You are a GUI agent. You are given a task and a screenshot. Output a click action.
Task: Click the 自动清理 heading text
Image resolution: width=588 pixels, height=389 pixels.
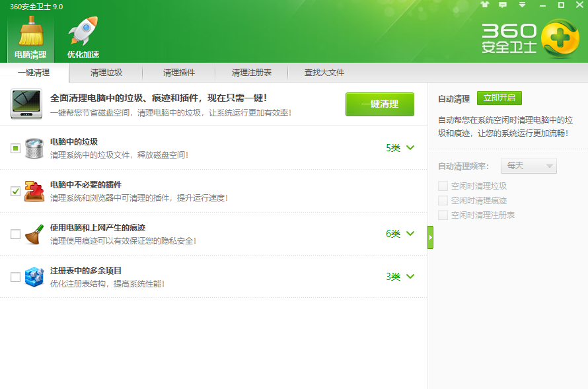click(454, 99)
